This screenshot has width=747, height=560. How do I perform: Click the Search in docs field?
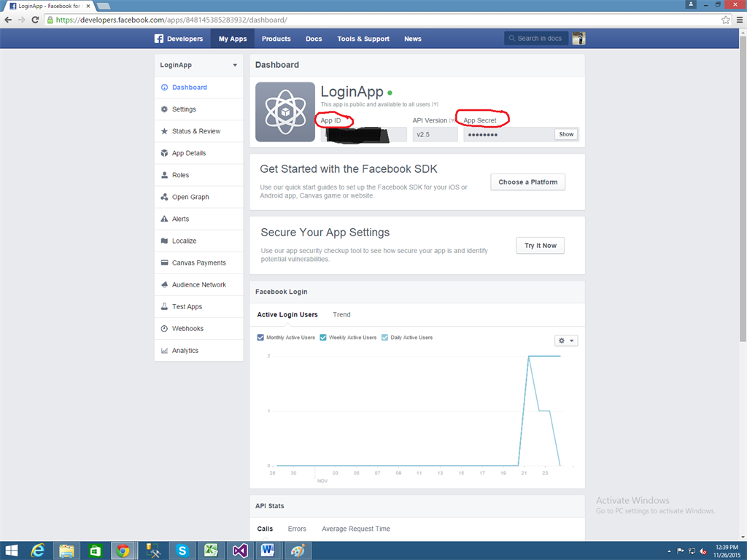pos(536,39)
